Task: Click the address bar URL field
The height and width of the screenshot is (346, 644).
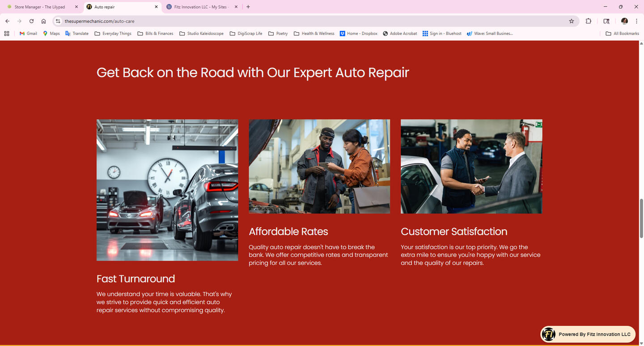Action: coord(313,21)
